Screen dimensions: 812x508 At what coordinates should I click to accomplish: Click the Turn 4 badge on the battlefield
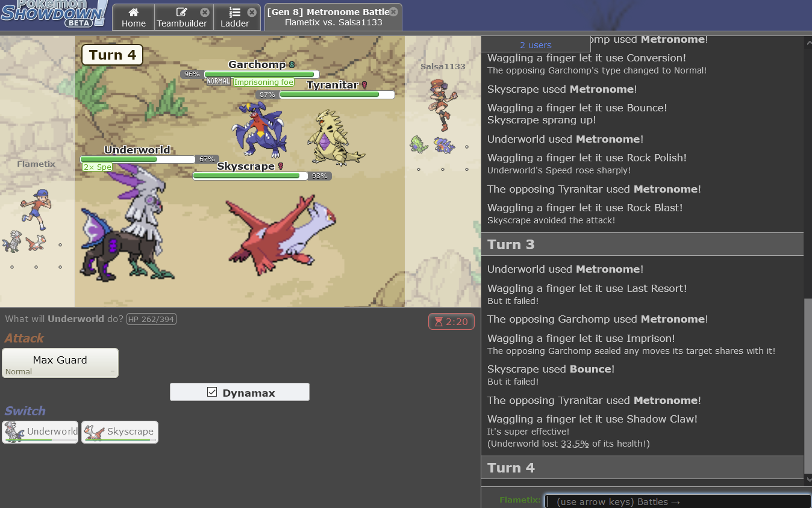point(112,55)
